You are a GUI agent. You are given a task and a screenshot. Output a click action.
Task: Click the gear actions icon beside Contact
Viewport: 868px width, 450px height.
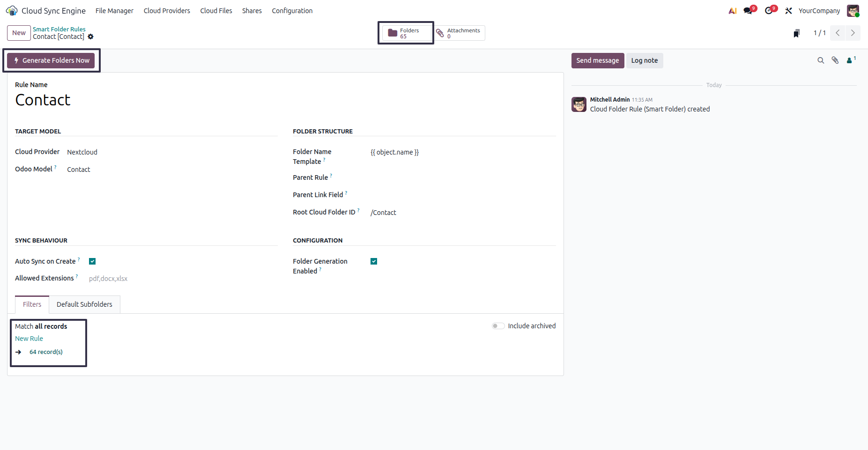[91, 37]
